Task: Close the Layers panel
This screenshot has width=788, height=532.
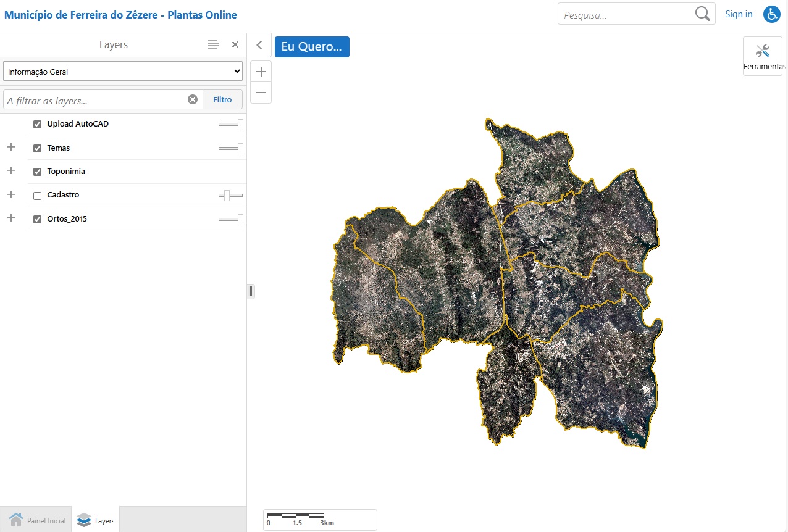Action: (235, 44)
